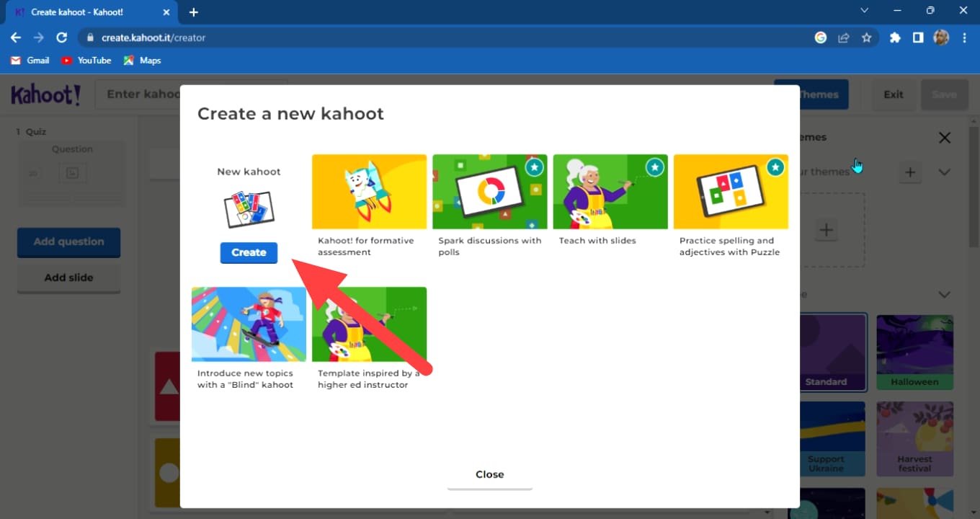This screenshot has width=980, height=519.
Task: Open YouTube bookmark
Action: [86, 61]
